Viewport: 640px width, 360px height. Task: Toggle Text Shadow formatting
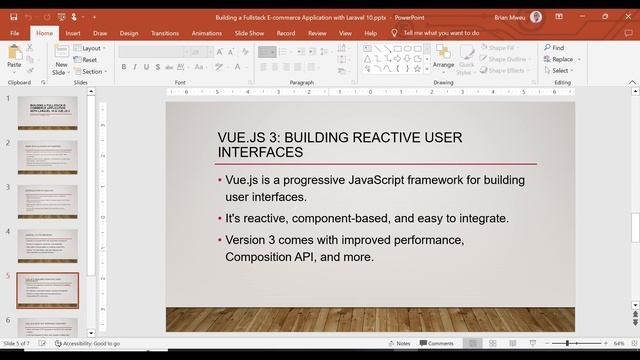pyautogui.click(x=158, y=67)
